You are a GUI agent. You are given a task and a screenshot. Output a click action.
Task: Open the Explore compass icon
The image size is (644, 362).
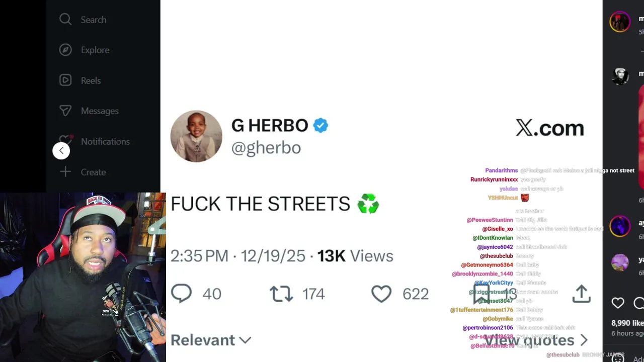click(x=65, y=50)
